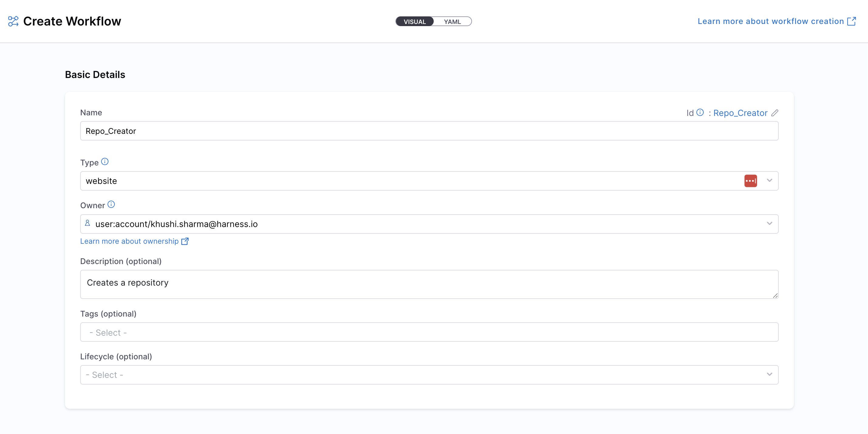
Task: Click external link icon next to ownership link
Action: (185, 241)
